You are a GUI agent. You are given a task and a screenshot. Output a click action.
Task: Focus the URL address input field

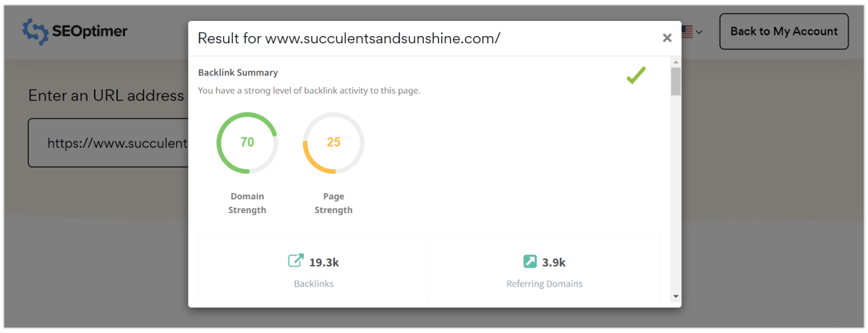coord(109,143)
